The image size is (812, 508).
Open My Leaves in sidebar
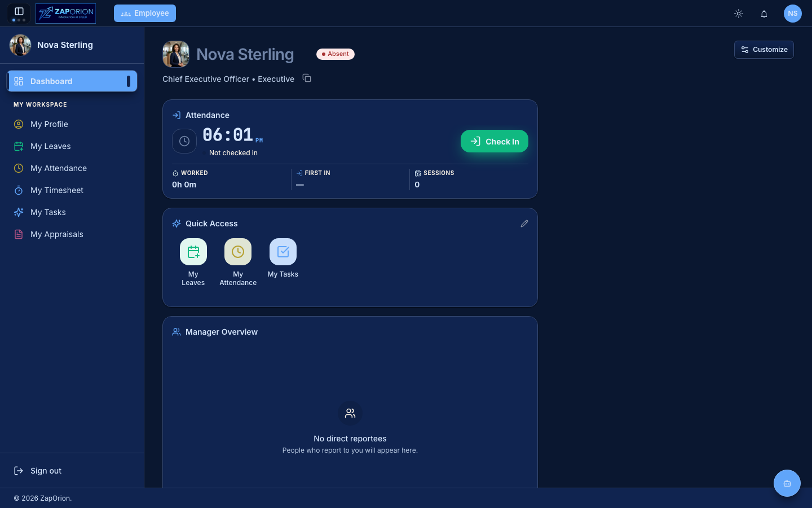72,146
